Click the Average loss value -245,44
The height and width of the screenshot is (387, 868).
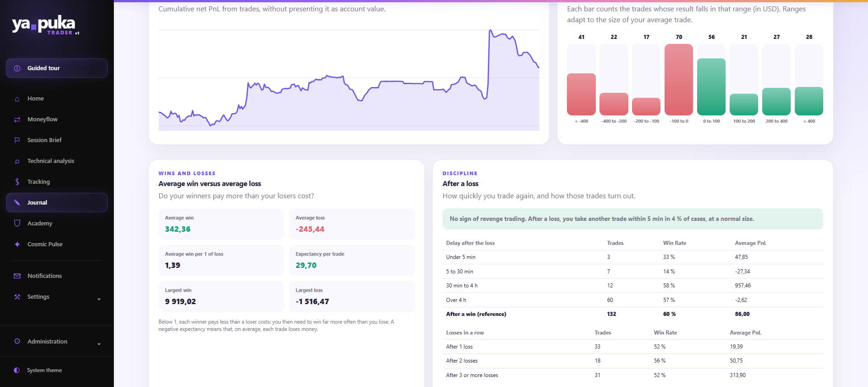[x=310, y=229]
